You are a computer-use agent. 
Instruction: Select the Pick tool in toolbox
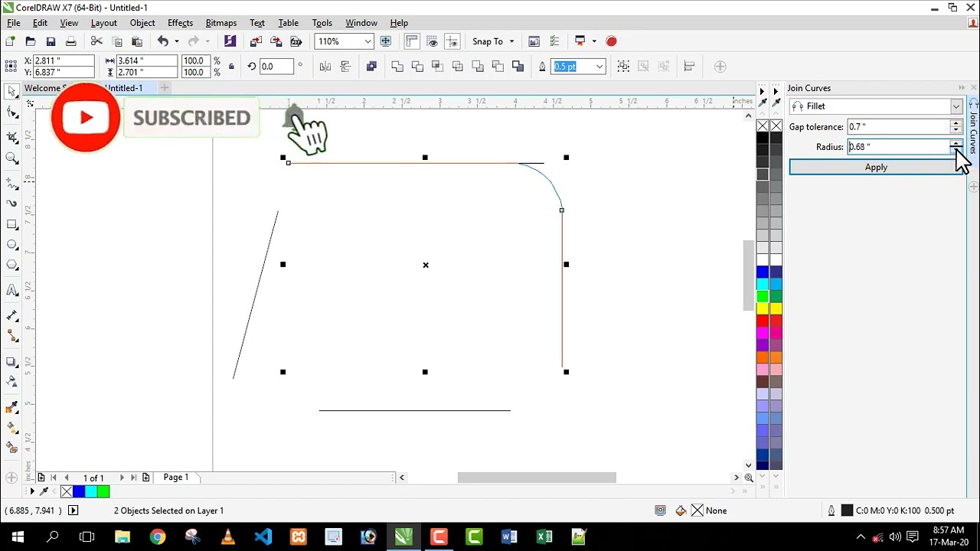(x=12, y=92)
